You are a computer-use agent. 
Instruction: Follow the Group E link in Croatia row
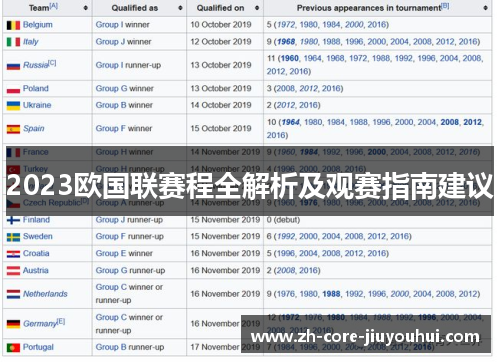coord(111,254)
